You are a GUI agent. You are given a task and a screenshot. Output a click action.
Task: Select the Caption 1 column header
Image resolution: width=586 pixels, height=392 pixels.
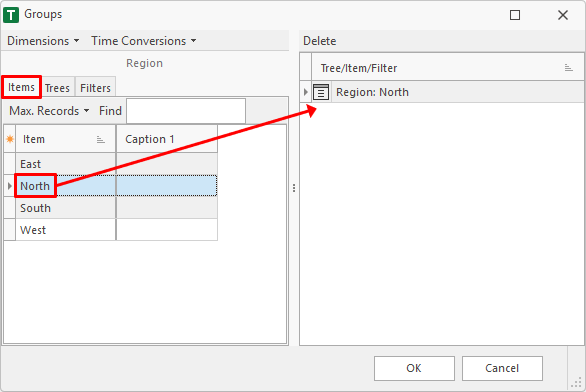tap(167, 139)
